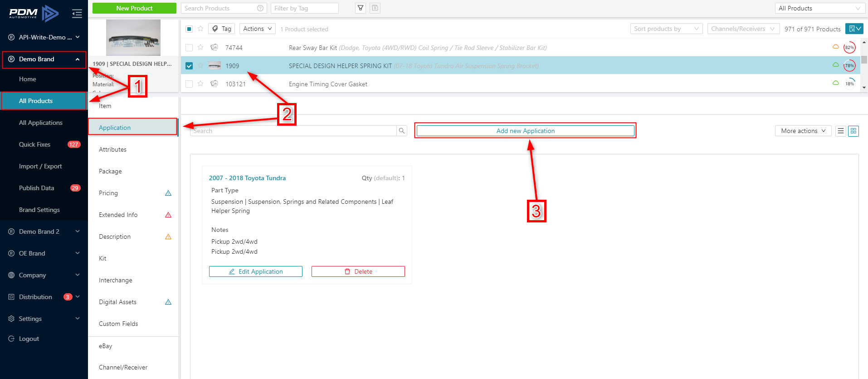Focus the Filter by Tag field
This screenshot has width=868, height=379.
tap(305, 8)
